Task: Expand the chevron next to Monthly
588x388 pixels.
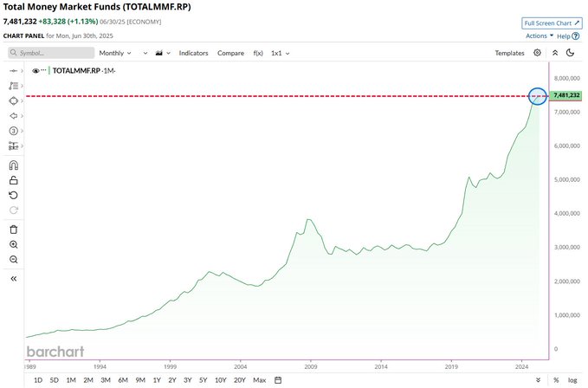Action: (x=145, y=53)
